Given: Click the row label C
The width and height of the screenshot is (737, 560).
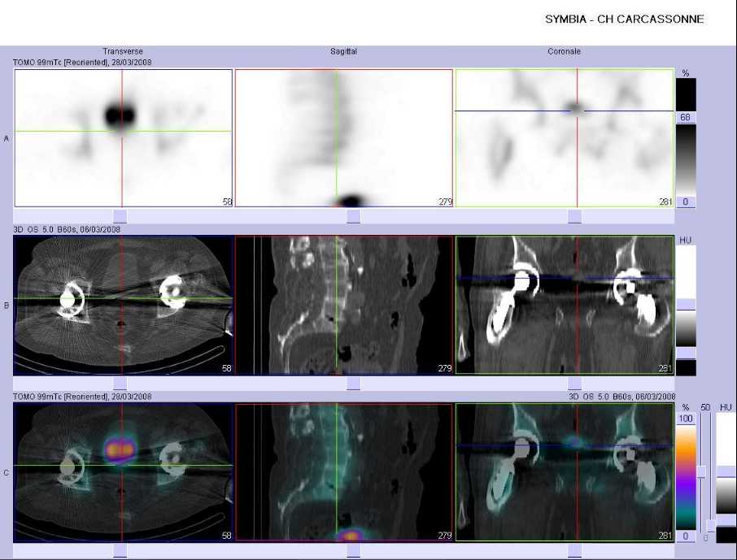Looking at the screenshot, I should tap(7, 472).
